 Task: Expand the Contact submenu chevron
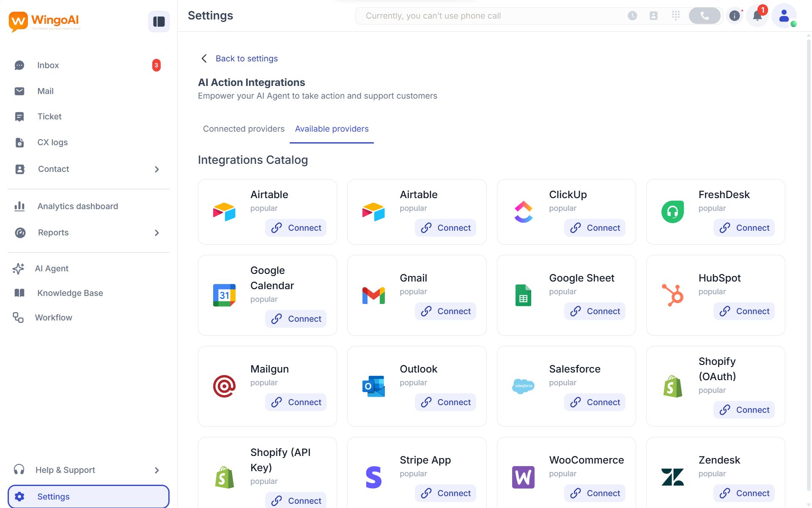[x=157, y=169]
